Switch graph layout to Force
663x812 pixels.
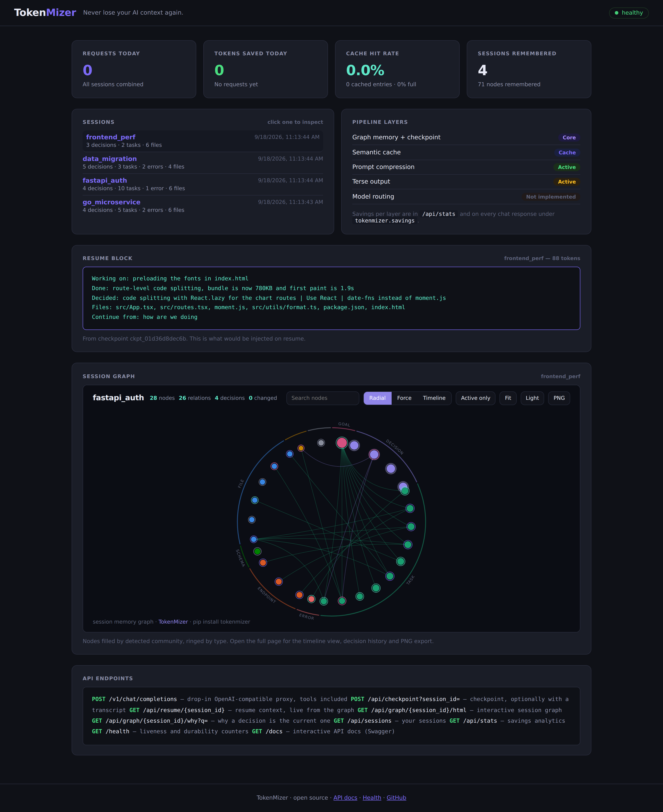click(404, 398)
